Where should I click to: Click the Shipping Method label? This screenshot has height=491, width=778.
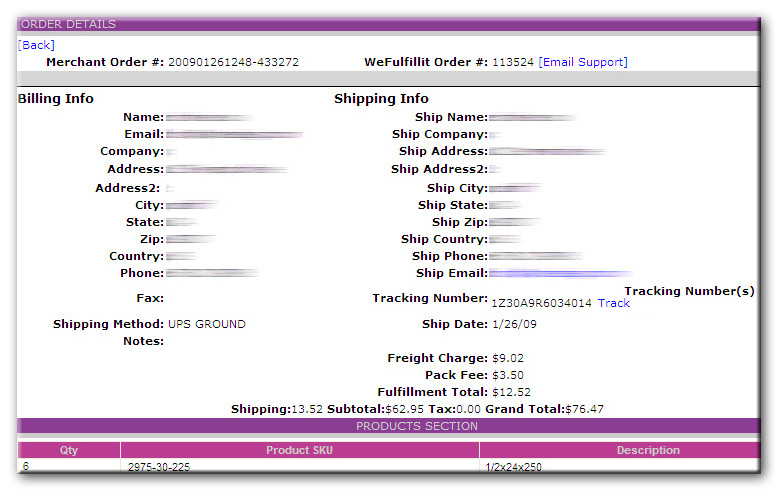coord(108,324)
